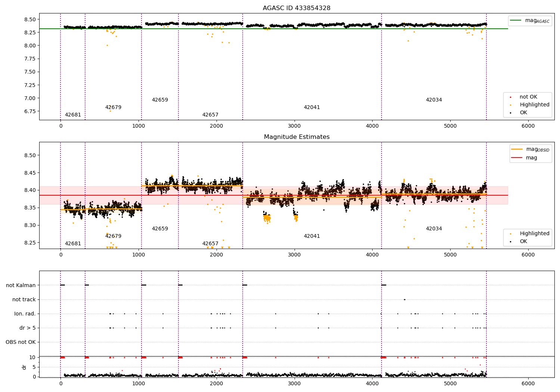
Task: Click the 8.45 y-axis tick label
Action: [30, 173]
